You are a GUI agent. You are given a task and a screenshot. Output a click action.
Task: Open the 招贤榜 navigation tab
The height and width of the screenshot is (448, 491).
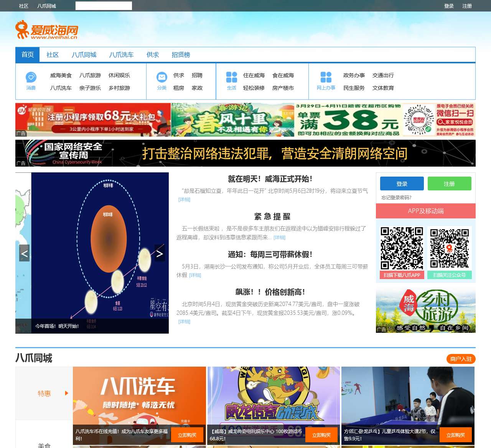pyautogui.click(x=181, y=55)
